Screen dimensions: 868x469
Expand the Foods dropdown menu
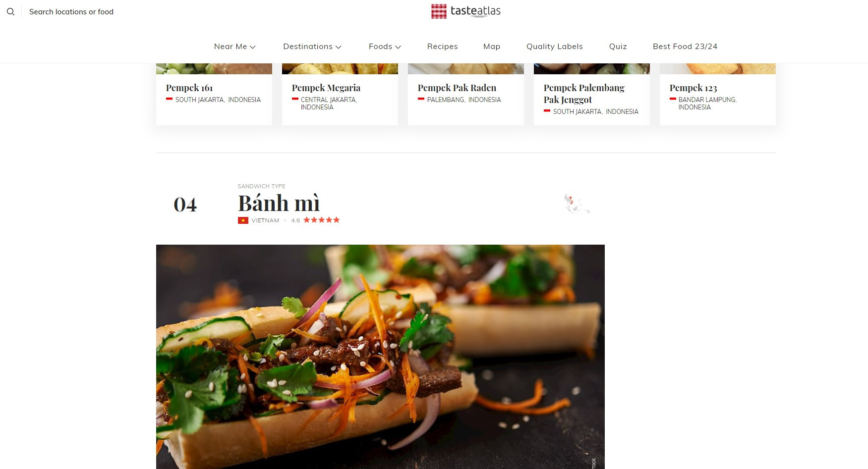[x=385, y=47]
